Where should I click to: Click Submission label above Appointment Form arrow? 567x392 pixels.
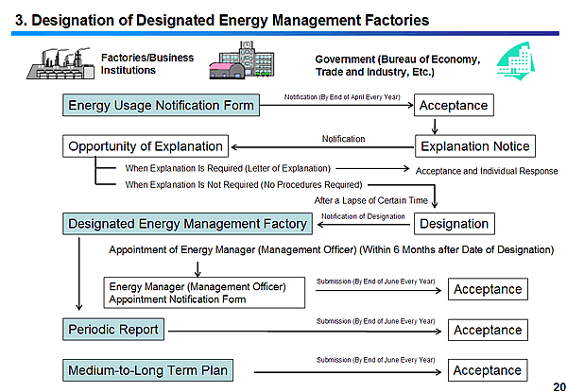coord(376,281)
